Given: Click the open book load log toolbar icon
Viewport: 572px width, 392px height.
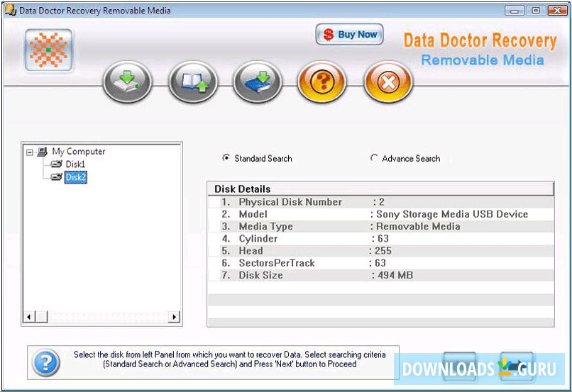Looking at the screenshot, I should click(x=192, y=82).
